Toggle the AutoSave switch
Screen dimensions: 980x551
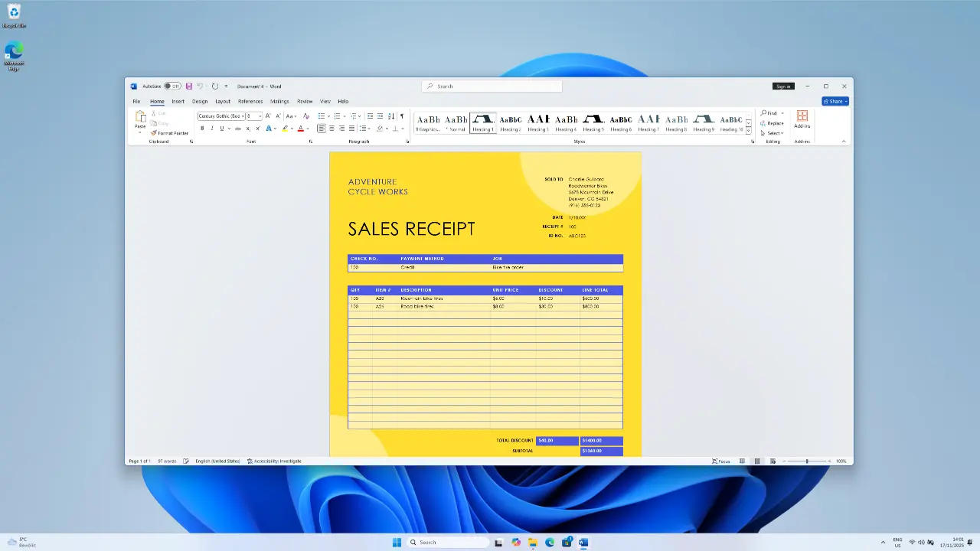172,86
